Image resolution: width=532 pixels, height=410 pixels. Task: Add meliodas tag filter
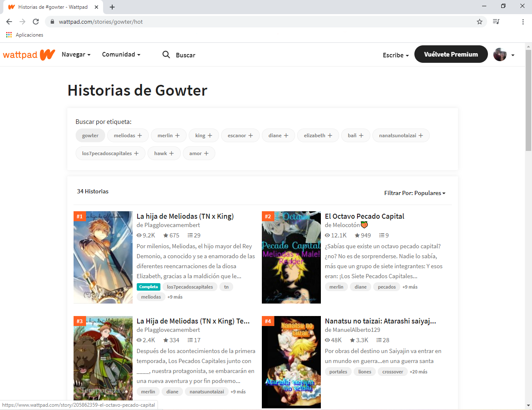pyautogui.click(x=128, y=136)
